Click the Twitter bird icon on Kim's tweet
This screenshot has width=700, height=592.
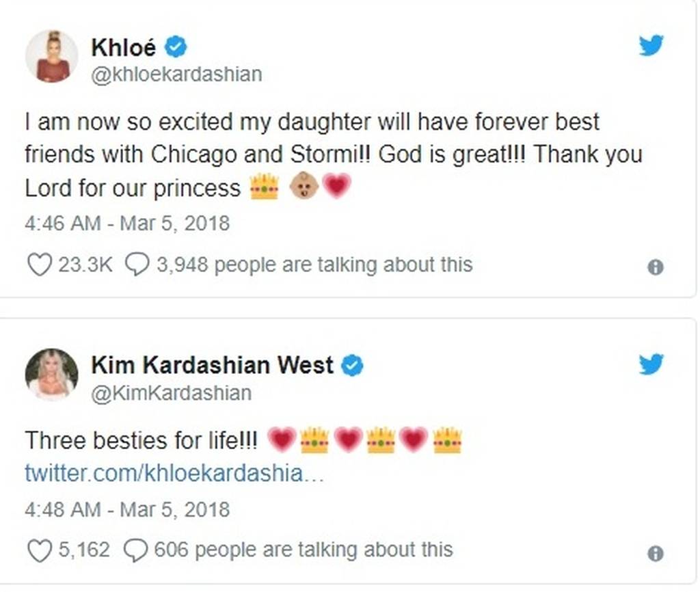(651, 364)
